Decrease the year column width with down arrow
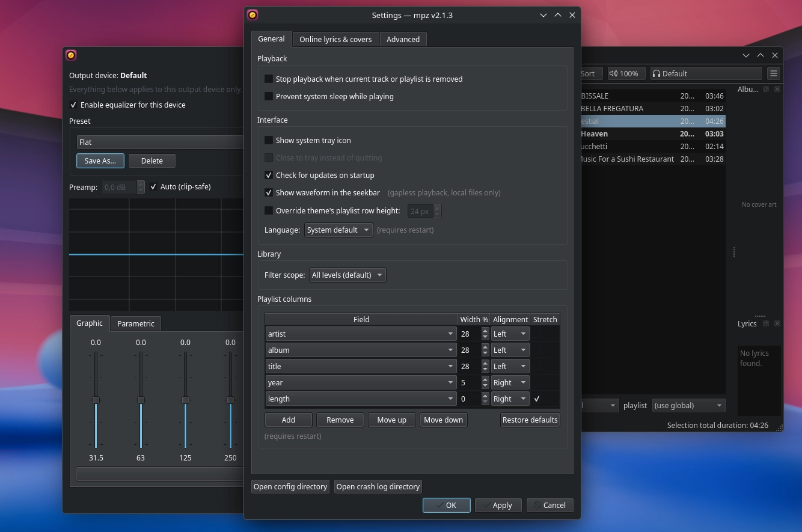The image size is (802, 532). [485, 385]
